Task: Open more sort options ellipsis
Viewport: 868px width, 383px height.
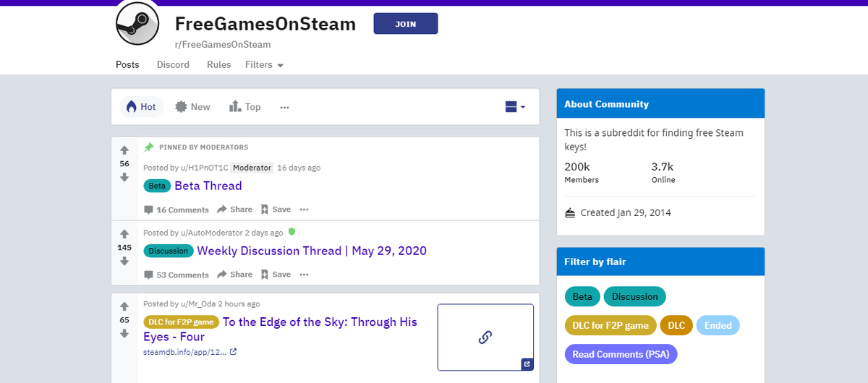Action: tap(284, 107)
